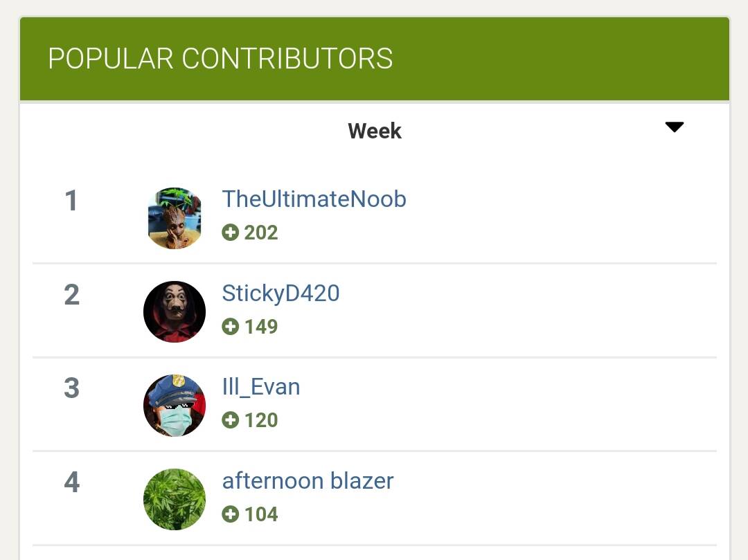Screen dimensions: 748x560
Task: Visit Ill_Evan profile link
Action: pyautogui.click(x=261, y=387)
